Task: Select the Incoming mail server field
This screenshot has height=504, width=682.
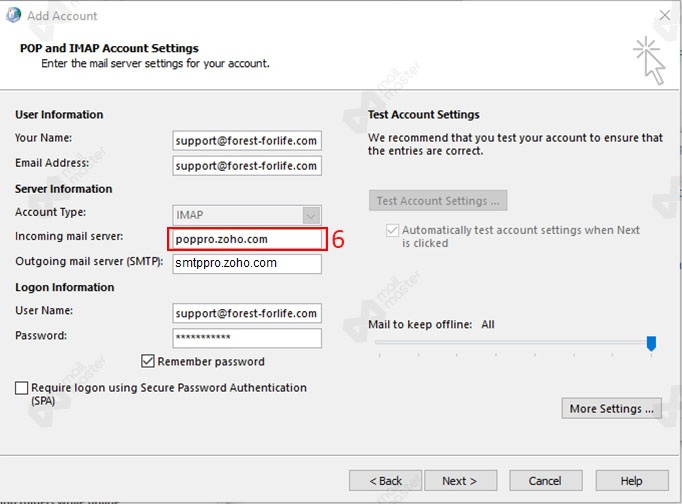Action: point(246,240)
